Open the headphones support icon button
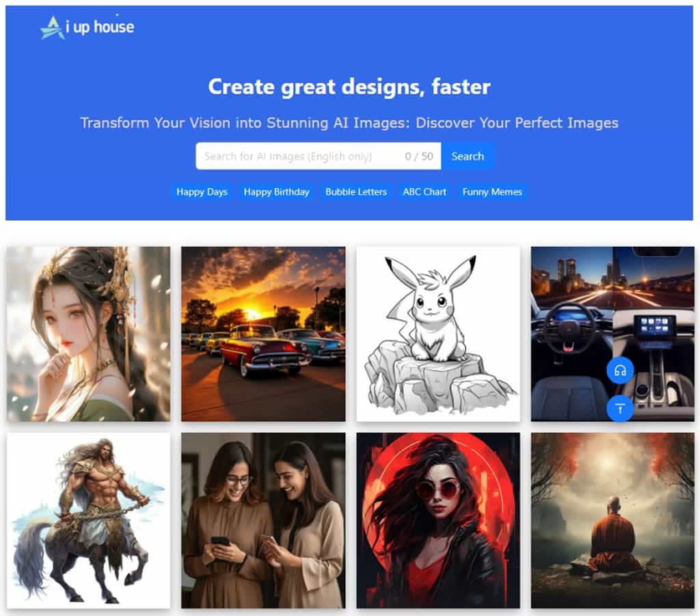The height and width of the screenshot is (616, 700). click(x=620, y=371)
